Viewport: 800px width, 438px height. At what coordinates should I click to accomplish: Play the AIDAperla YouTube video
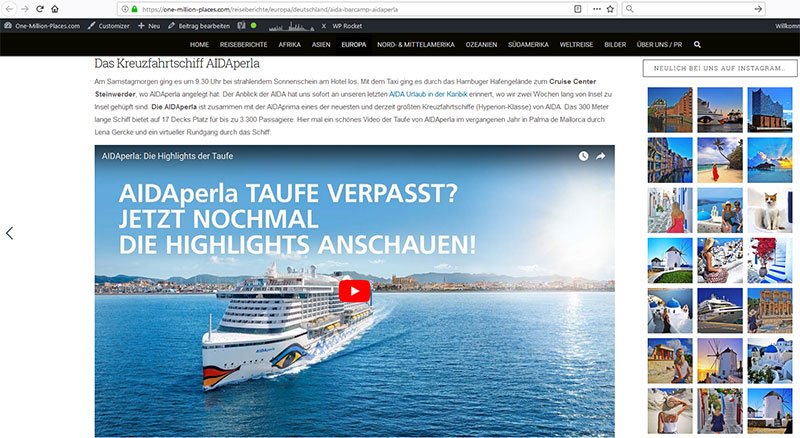(x=355, y=291)
